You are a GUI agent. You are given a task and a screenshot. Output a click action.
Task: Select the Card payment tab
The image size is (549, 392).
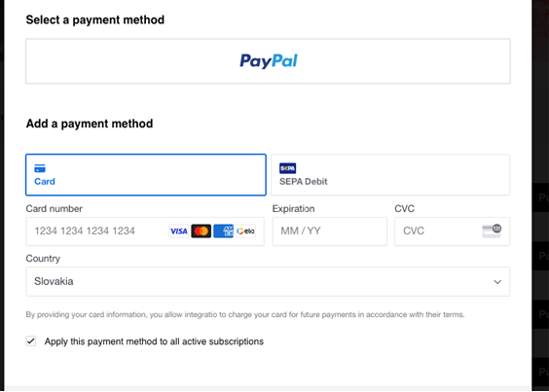point(146,175)
